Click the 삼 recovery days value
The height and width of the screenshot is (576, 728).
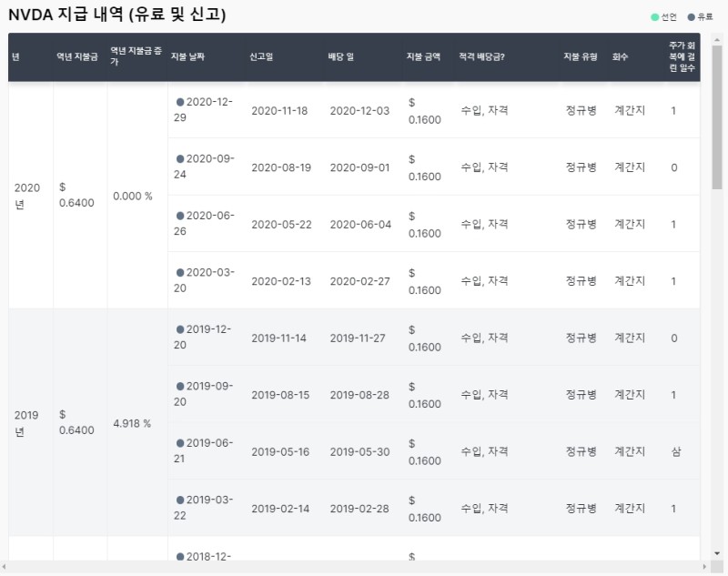(x=676, y=451)
